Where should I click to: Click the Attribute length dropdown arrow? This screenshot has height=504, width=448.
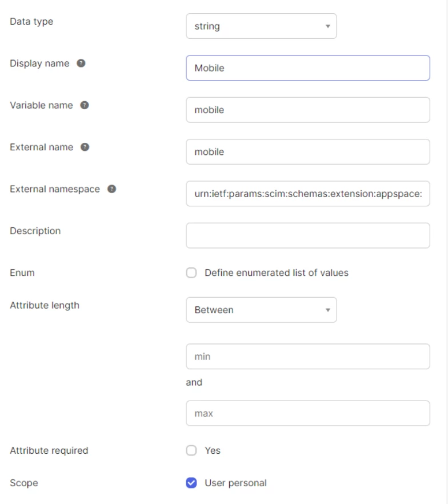(328, 310)
